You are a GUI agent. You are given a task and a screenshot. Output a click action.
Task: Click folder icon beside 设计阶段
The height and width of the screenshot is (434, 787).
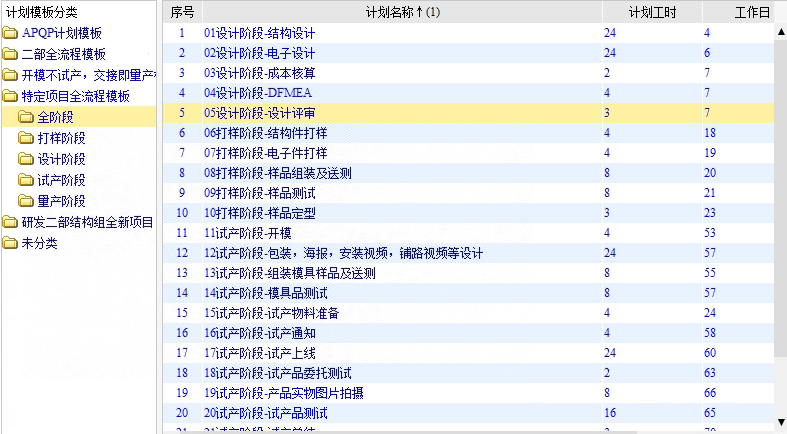(x=26, y=159)
